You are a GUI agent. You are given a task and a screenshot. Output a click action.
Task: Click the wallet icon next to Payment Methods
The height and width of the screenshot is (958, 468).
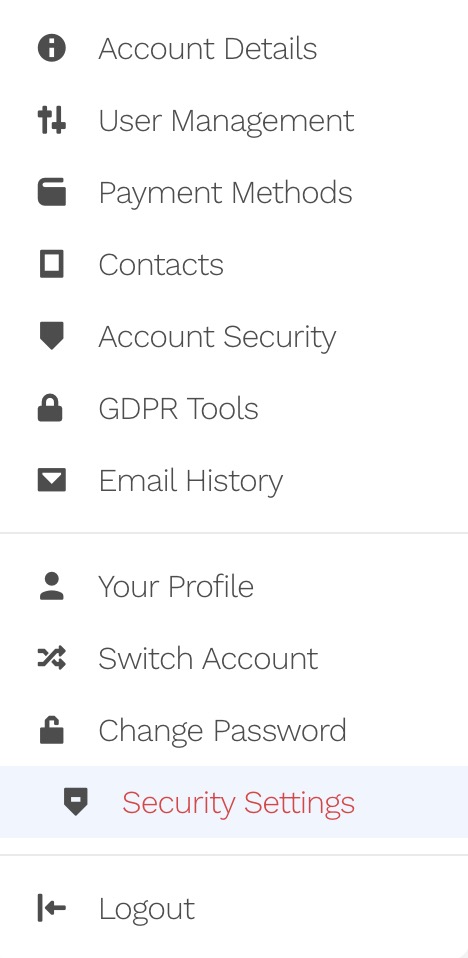pos(51,192)
